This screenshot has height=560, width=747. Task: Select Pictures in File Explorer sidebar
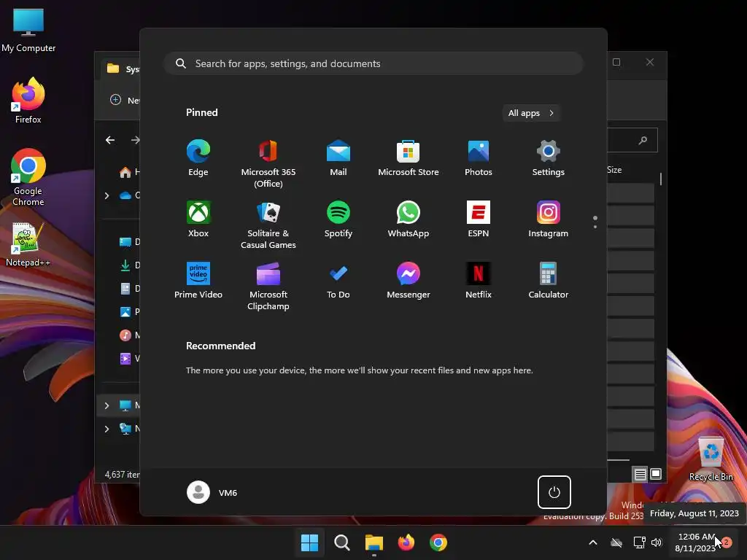click(x=128, y=312)
